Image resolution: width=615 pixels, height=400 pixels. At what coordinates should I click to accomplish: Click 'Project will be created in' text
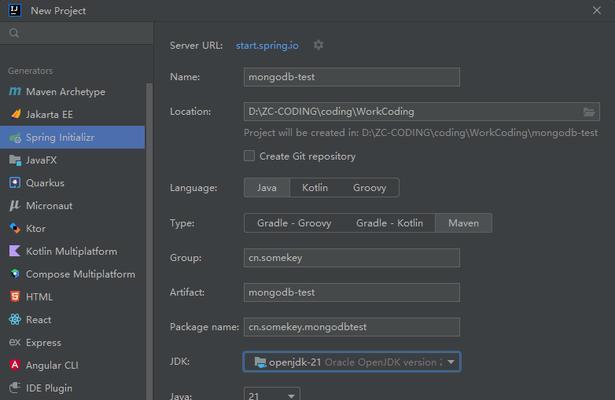(x=420, y=133)
